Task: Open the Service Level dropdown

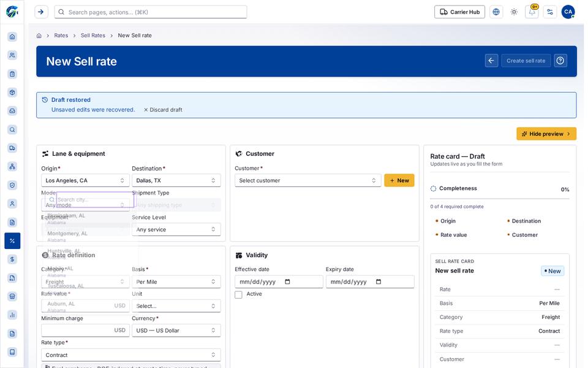Action: pyautogui.click(x=176, y=229)
